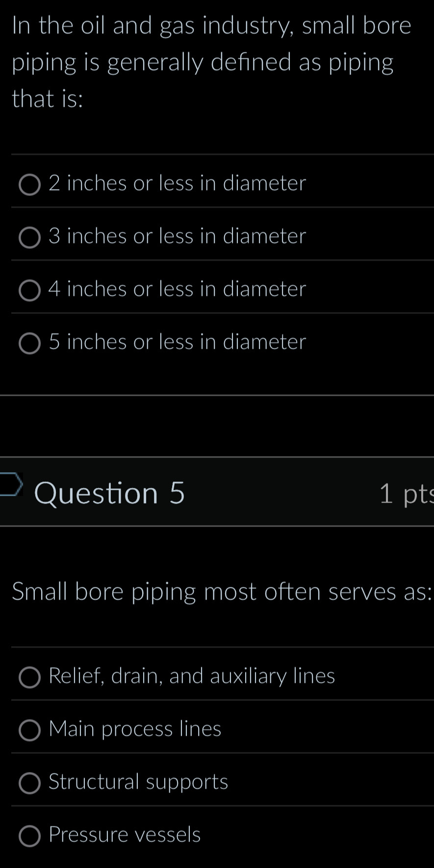Screen dimensions: 434x868
Task: Choose "Structural supports" answer
Action: click(138, 782)
